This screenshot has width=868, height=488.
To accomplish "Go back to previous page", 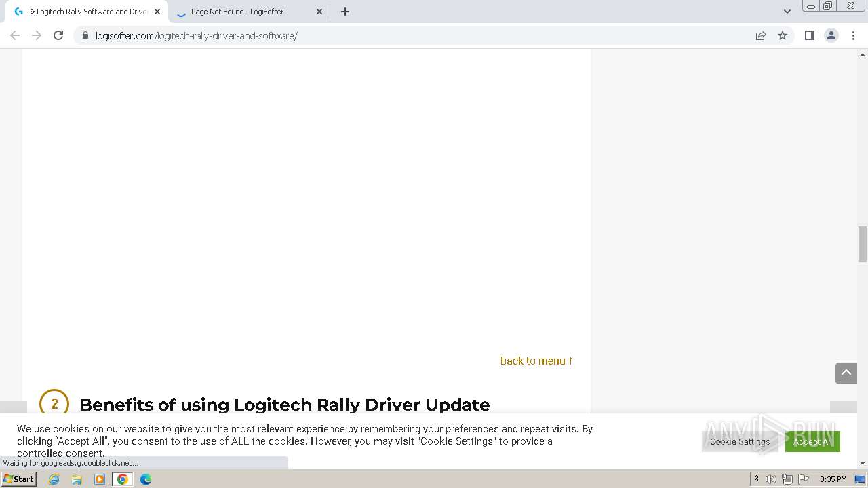I will click(15, 35).
